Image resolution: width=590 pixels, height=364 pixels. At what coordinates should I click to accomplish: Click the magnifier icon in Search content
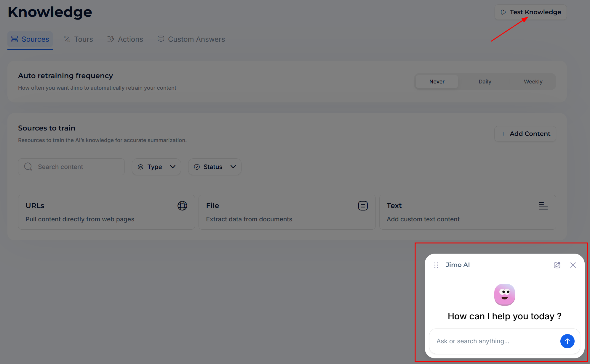[x=28, y=167]
